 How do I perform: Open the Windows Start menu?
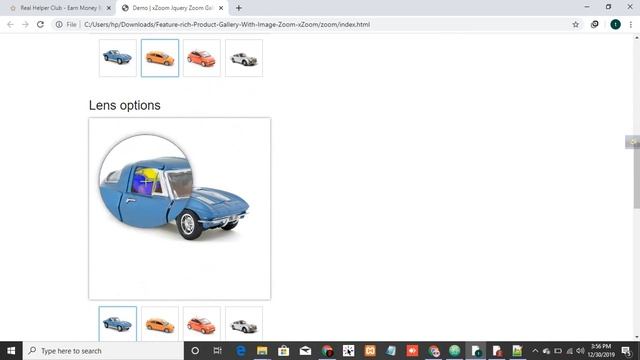[11, 351]
